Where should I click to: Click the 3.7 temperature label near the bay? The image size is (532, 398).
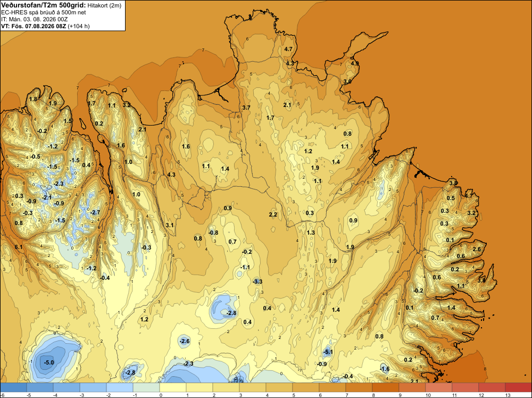pos(246,107)
